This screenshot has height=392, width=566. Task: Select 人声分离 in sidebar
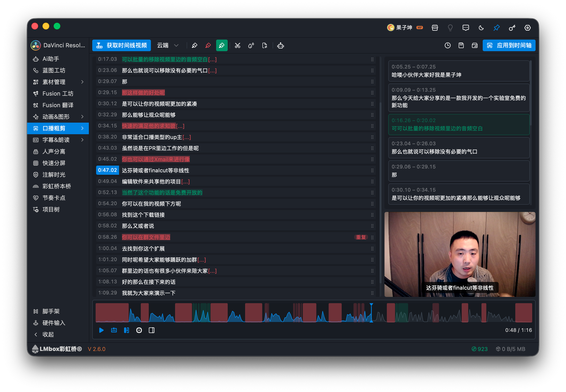[58, 151]
